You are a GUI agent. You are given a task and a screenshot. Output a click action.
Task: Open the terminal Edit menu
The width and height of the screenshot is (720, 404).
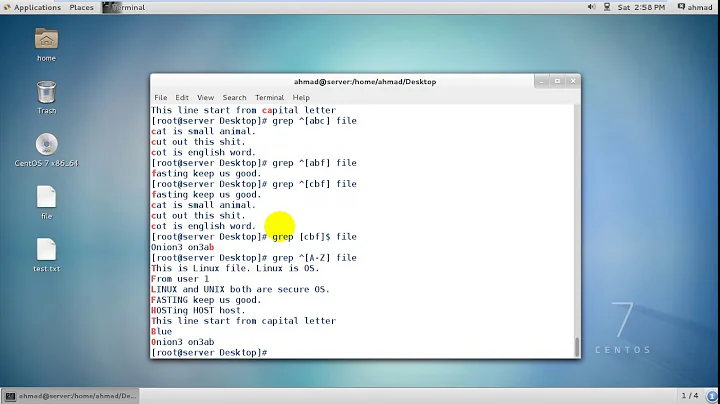(x=182, y=97)
